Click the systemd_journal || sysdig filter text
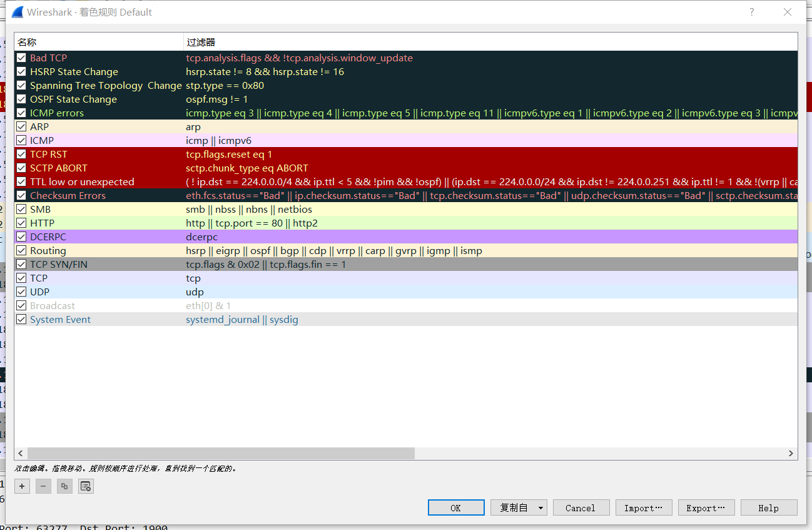The width and height of the screenshot is (812, 530). tap(242, 319)
